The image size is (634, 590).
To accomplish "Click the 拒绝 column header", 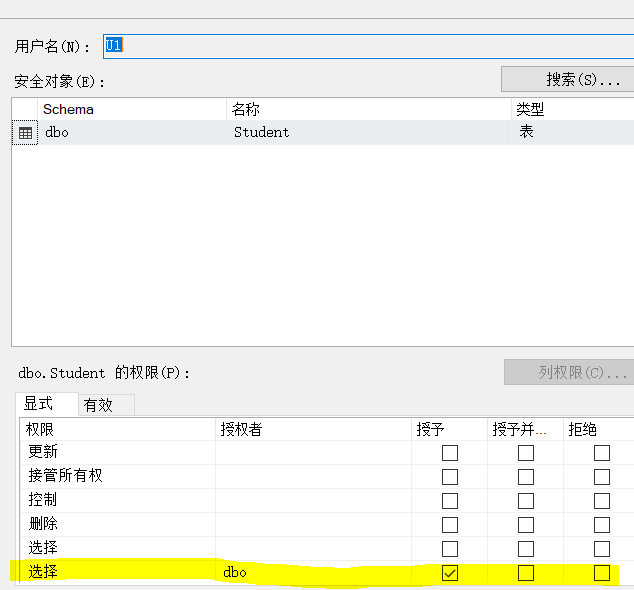I will tap(599, 429).
